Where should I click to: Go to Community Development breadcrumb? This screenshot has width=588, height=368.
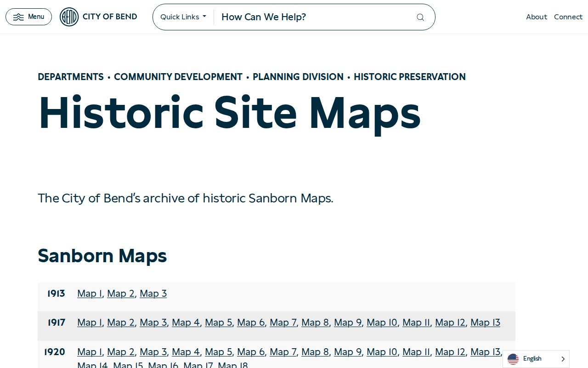coord(178,77)
